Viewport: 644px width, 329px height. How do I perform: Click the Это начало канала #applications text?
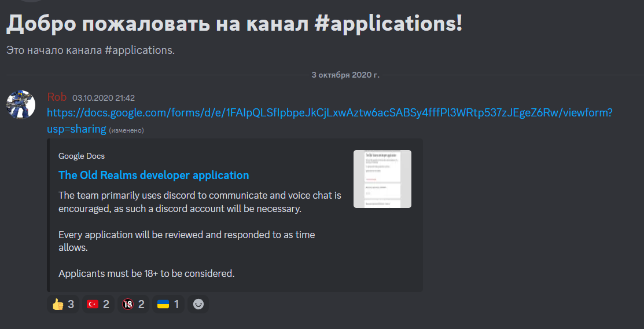(x=90, y=50)
